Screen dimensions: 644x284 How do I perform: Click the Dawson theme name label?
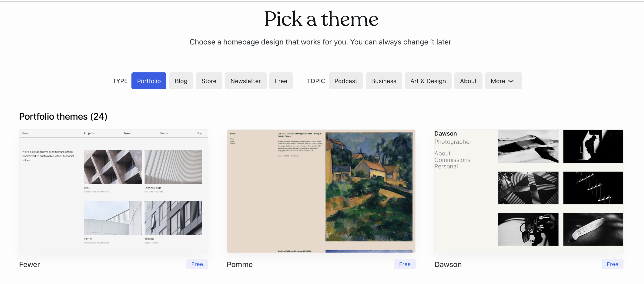pyautogui.click(x=448, y=264)
